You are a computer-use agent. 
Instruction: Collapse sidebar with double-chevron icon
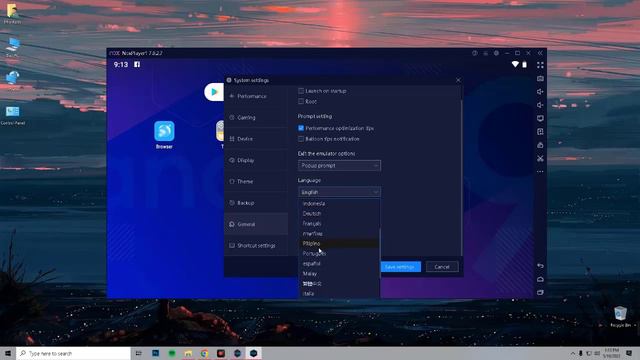coord(540,53)
